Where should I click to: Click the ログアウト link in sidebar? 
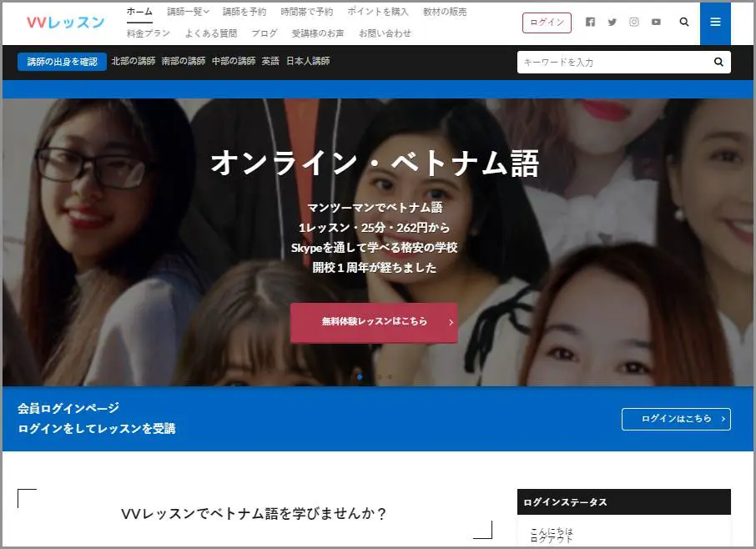tap(551, 539)
